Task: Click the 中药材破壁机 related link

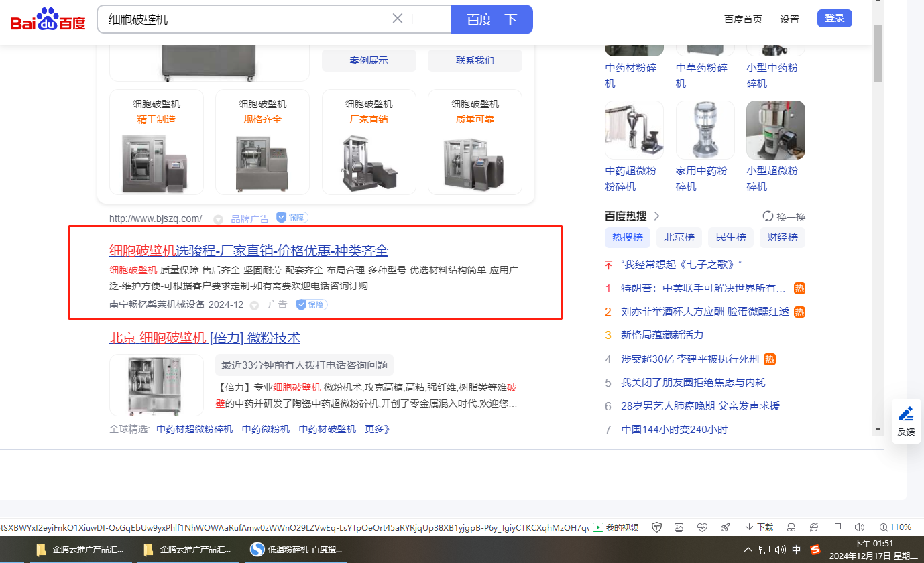Action: (327, 429)
